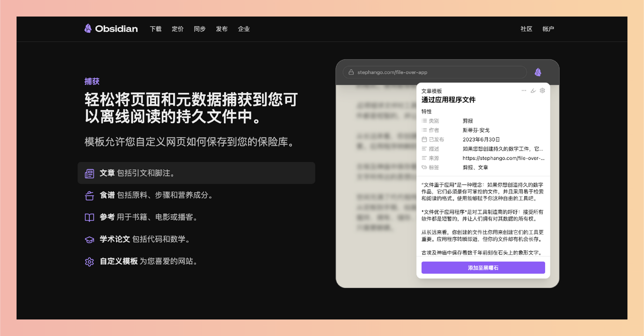Image resolution: width=644 pixels, height=336 pixels.
Task: Click the graduation cap icon beside 学术论文
Action: (x=89, y=239)
